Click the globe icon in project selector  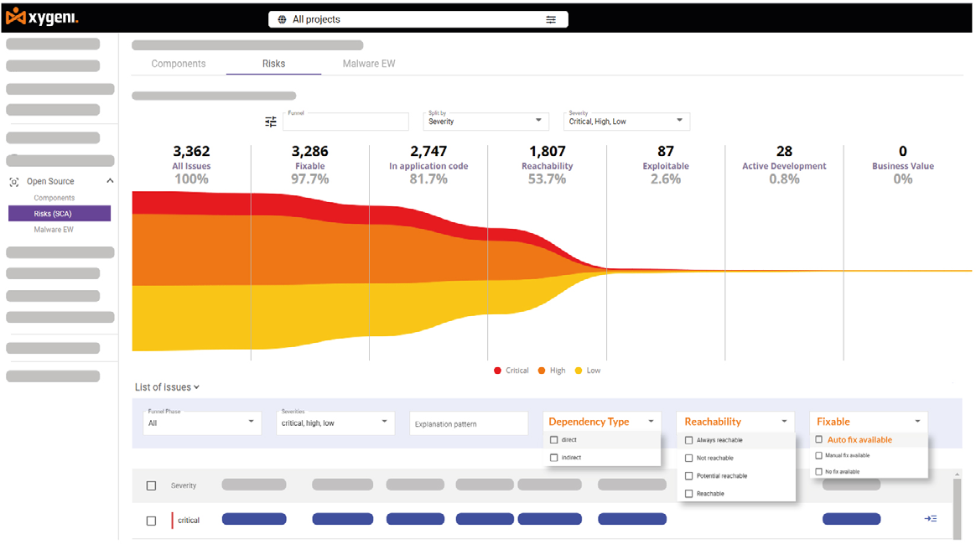pyautogui.click(x=282, y=19)
